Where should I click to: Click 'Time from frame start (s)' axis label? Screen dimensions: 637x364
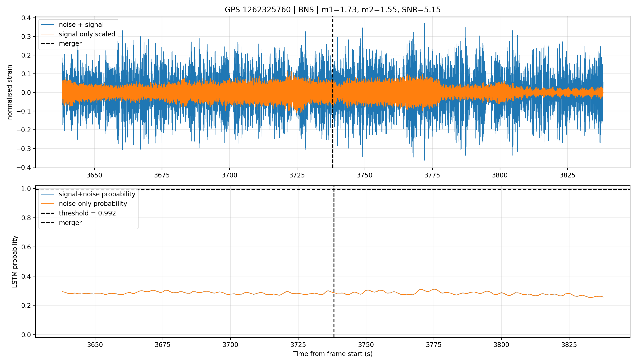point(333,354)
